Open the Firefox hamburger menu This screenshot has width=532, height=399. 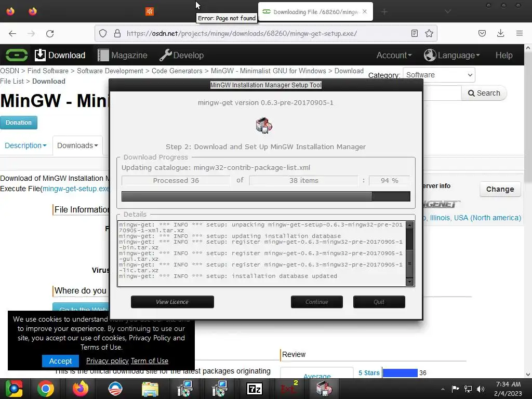pos(520,33)
